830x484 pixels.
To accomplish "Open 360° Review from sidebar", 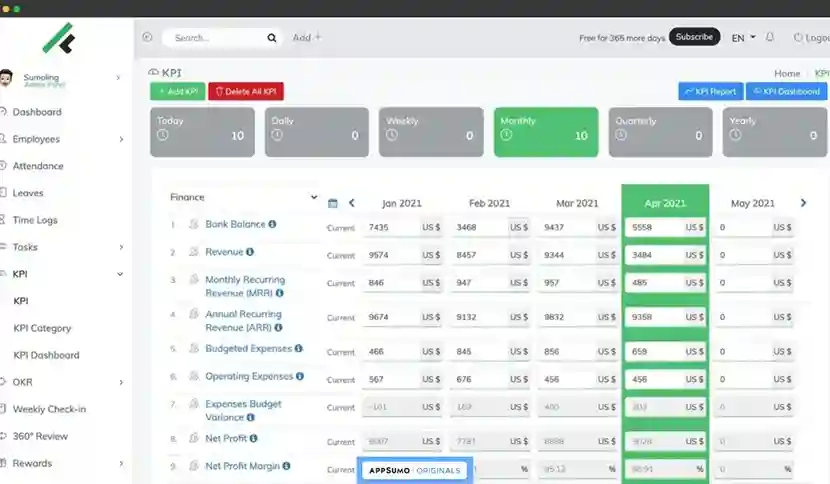I will click(40, 436).
